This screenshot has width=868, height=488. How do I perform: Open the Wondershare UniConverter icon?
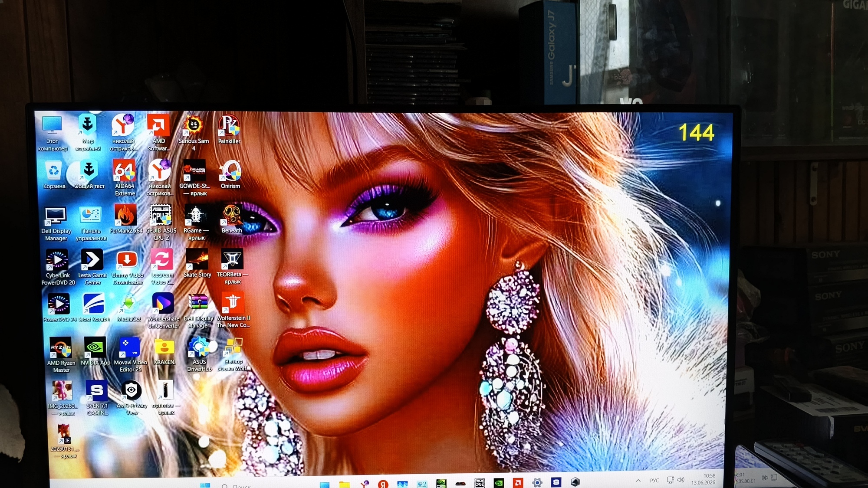point(163,310)
